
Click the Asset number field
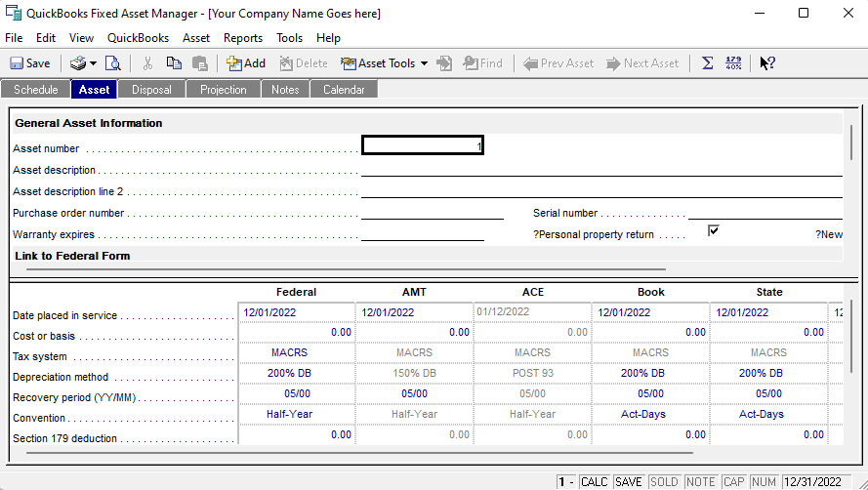click(x=423, y=145)
